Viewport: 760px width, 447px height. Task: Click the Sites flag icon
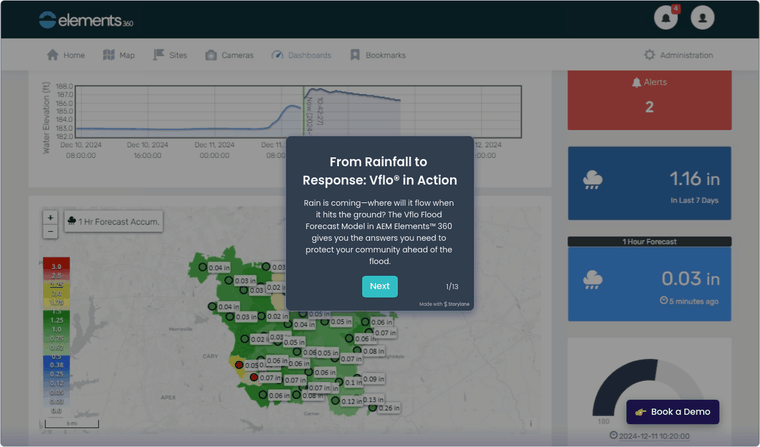pyautogui.click(x=158, y=55)
